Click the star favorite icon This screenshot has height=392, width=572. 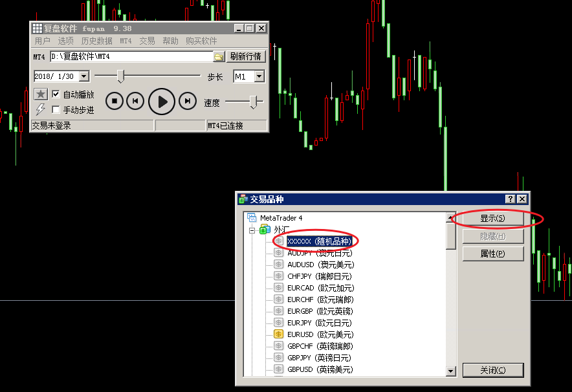41,94
